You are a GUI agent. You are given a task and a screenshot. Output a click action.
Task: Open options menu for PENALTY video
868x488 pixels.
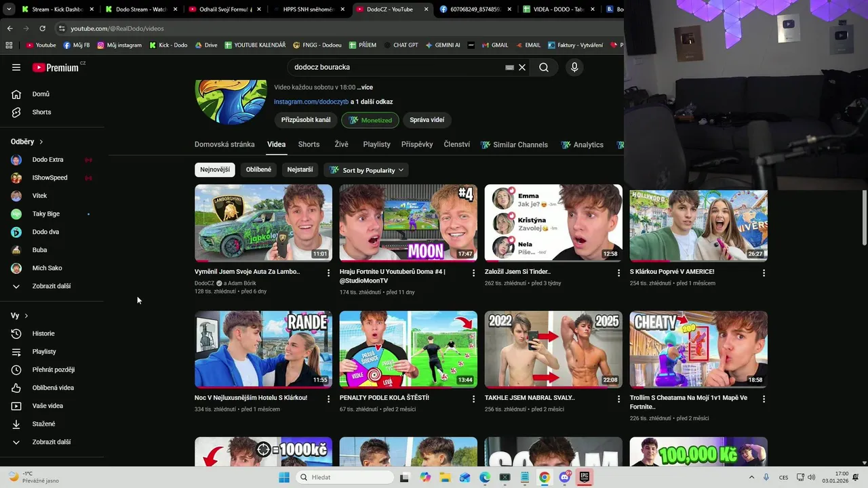coord(473,399)
